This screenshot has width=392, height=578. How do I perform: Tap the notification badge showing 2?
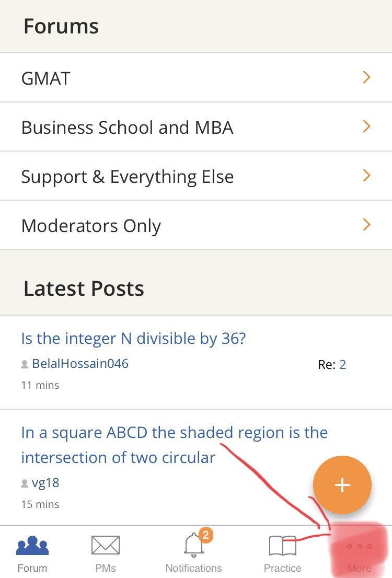click(x=206, y=535)
